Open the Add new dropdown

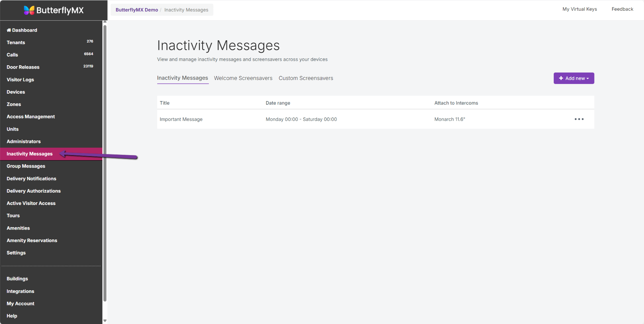(x=574, y=78)
